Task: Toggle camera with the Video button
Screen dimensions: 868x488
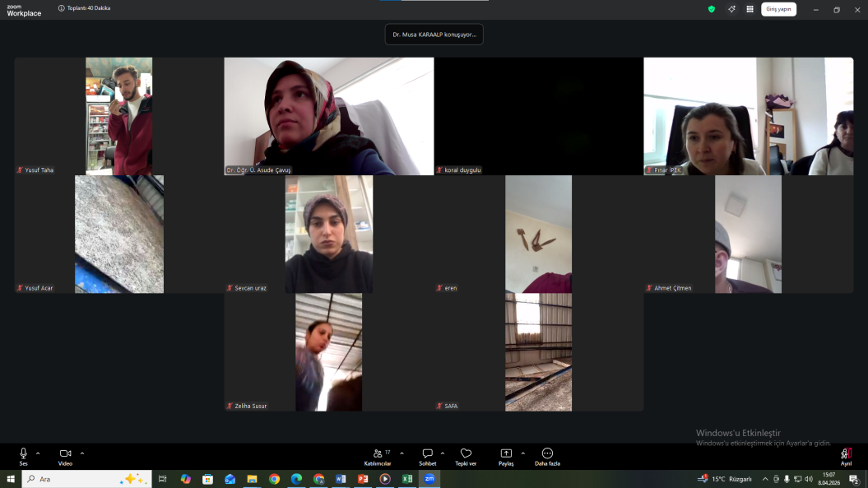Action: click(x=65, y=453)
